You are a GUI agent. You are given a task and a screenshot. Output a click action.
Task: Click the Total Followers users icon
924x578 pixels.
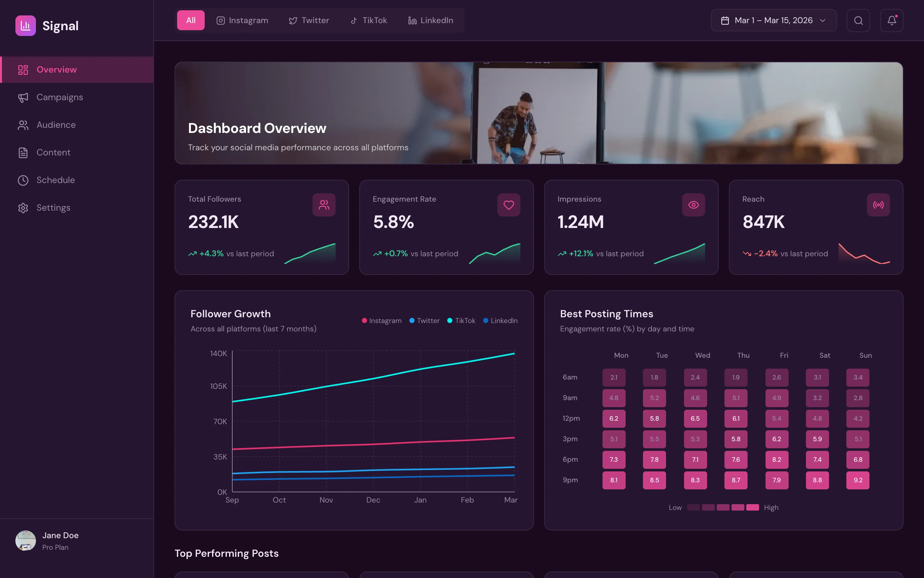click(324, 205)
